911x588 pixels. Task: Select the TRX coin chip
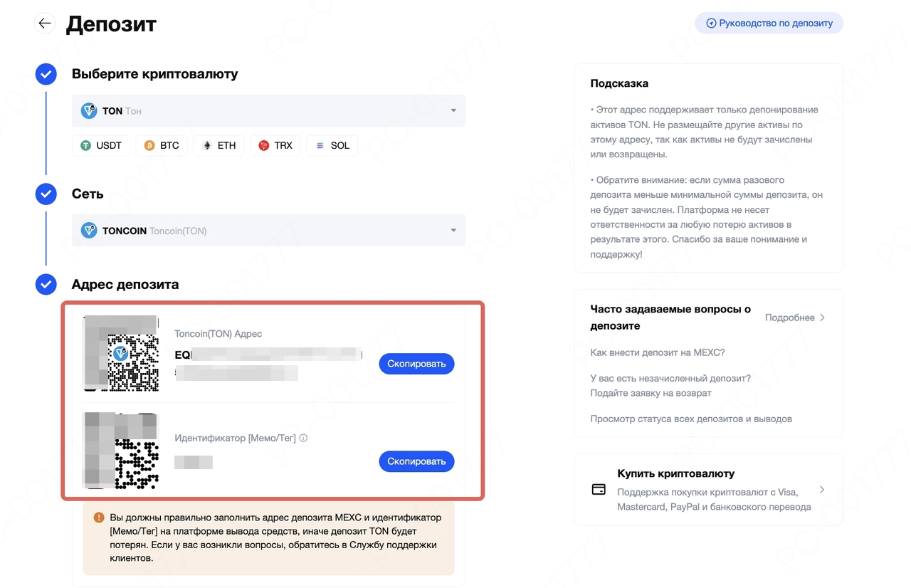point(275,145)
